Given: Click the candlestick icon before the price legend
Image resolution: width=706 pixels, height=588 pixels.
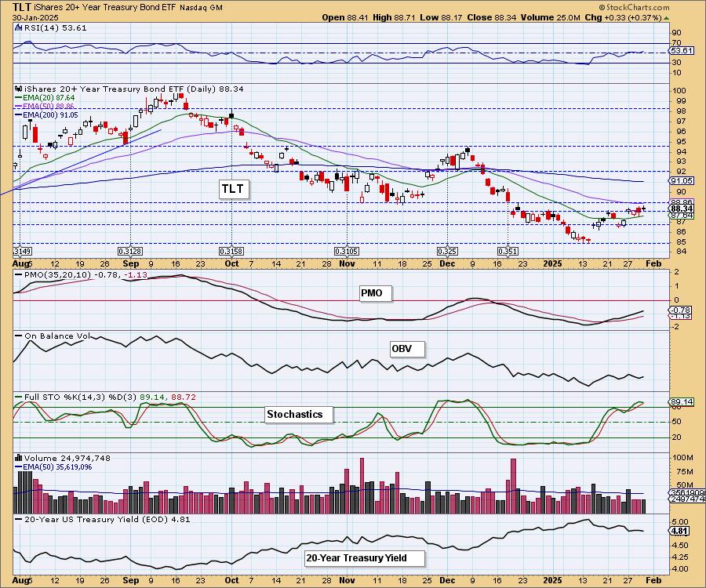Looking at the screenshot, I should [19, 89].
